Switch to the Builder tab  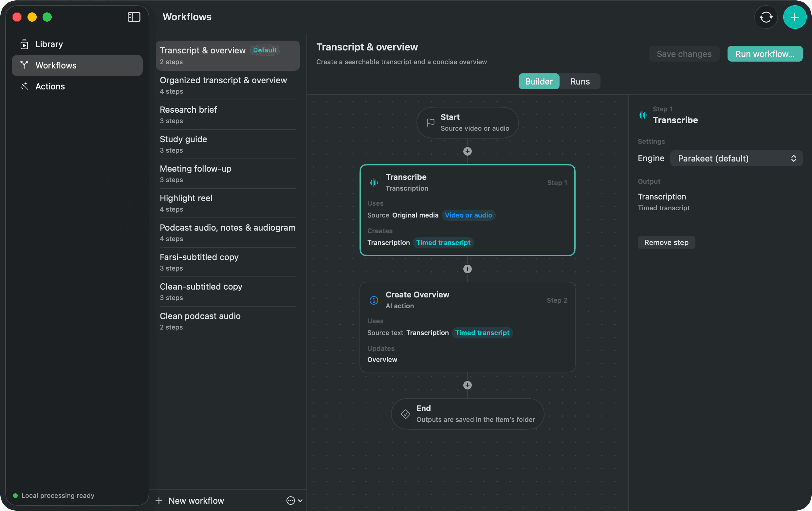[539, 81]
